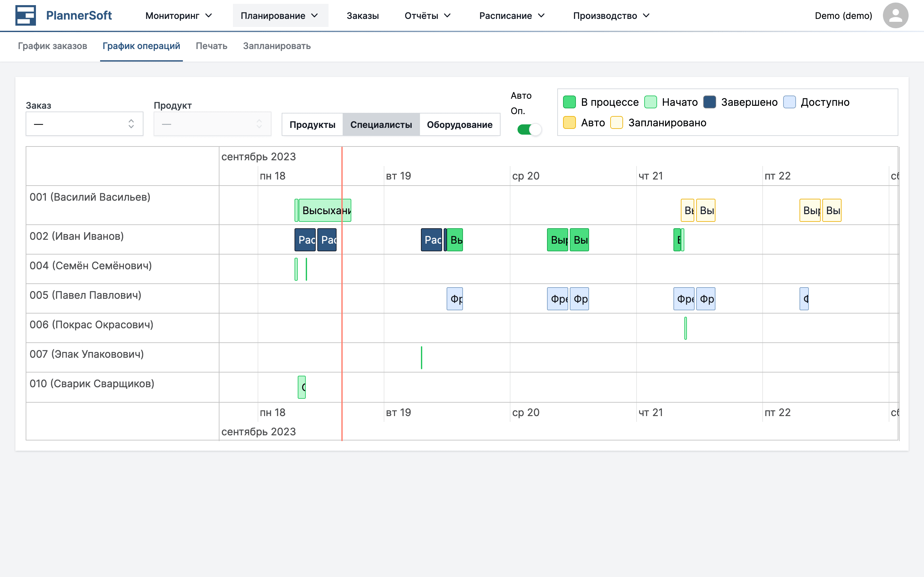Click the "Запланировать" link
The width and height of the screenshot is (924, 577).
tap(277, 46)
